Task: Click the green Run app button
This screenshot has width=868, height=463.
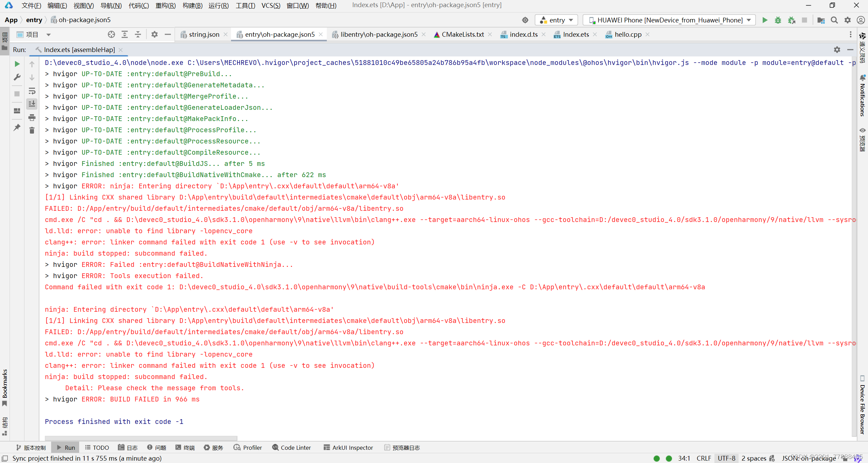Action: click(765, 20)
